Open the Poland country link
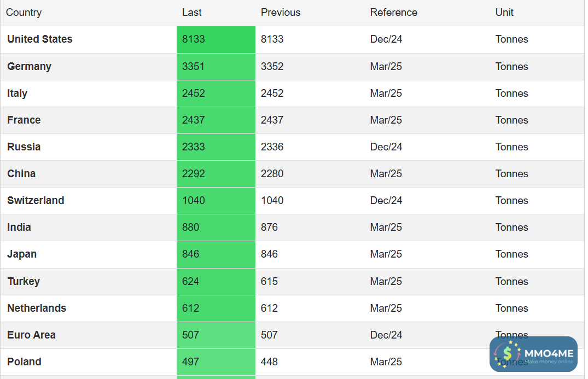 [25, 362]
